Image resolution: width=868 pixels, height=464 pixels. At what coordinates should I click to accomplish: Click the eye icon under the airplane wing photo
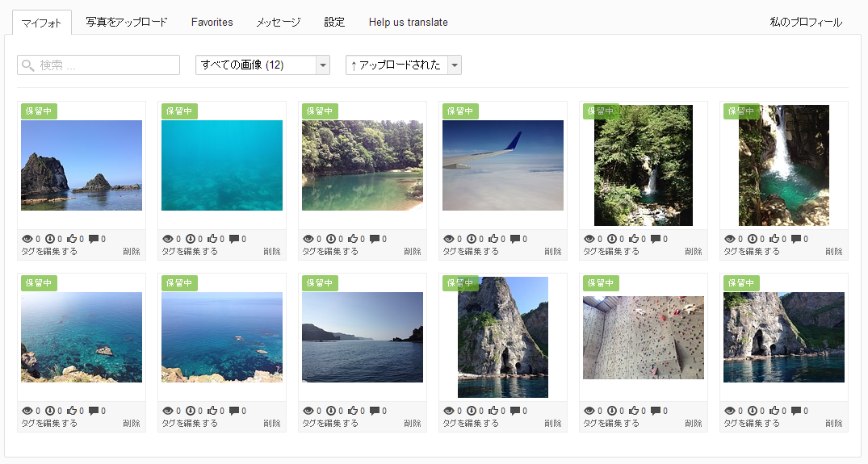point(449,239)
